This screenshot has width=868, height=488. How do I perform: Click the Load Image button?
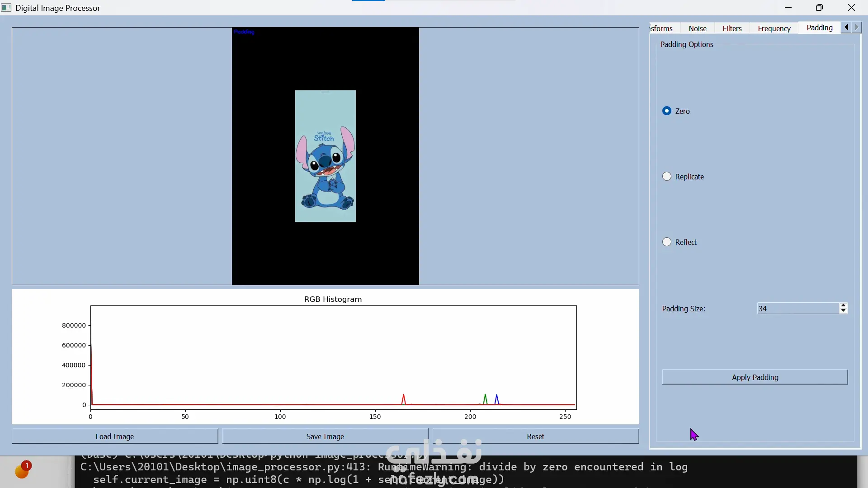click(115, 436)
